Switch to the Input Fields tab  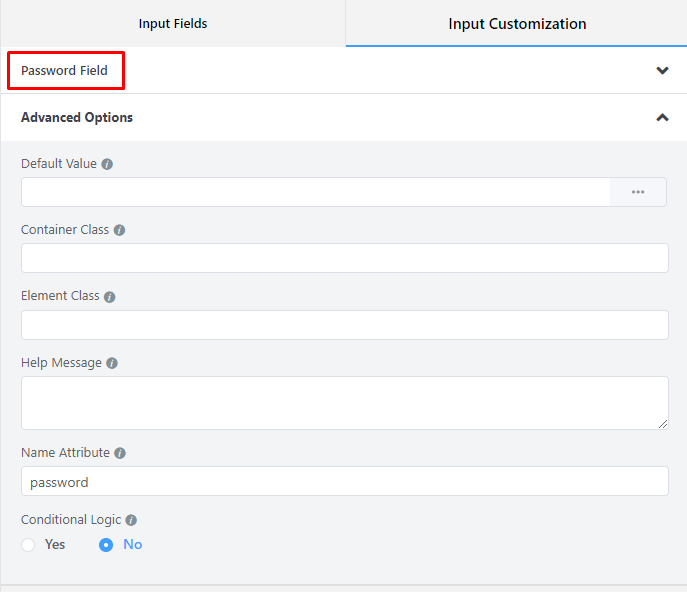(x=173, y=23)
